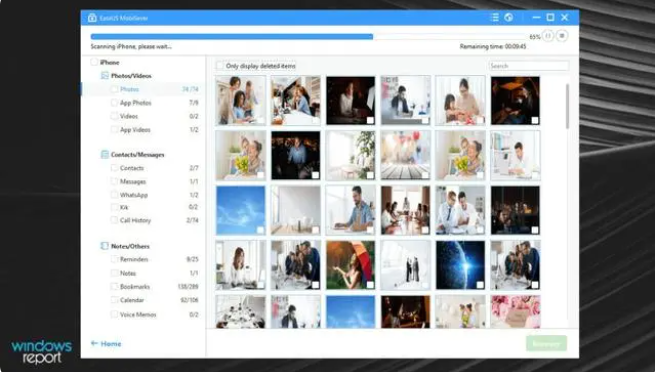655x372 pixels.
Task: Tick checkbox on the colorful umbrella thumbnail
Action: [x=370, y=285]
